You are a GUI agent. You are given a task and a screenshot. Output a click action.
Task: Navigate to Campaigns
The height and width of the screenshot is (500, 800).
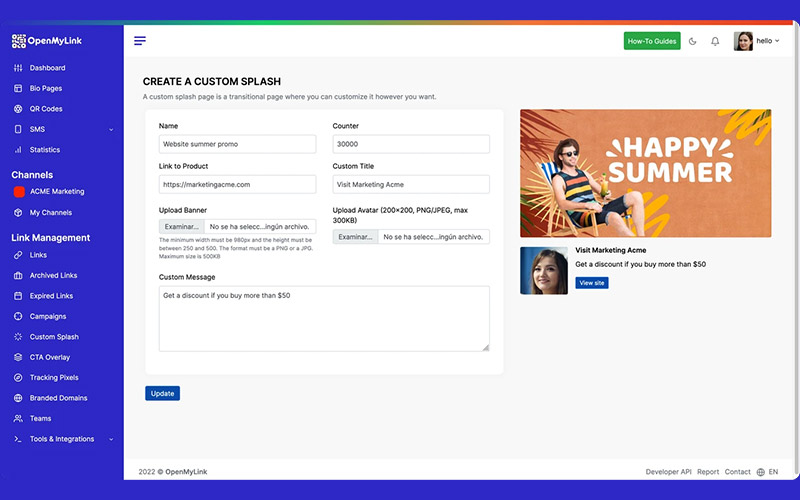pyautogui.click(x=48, y=316)
